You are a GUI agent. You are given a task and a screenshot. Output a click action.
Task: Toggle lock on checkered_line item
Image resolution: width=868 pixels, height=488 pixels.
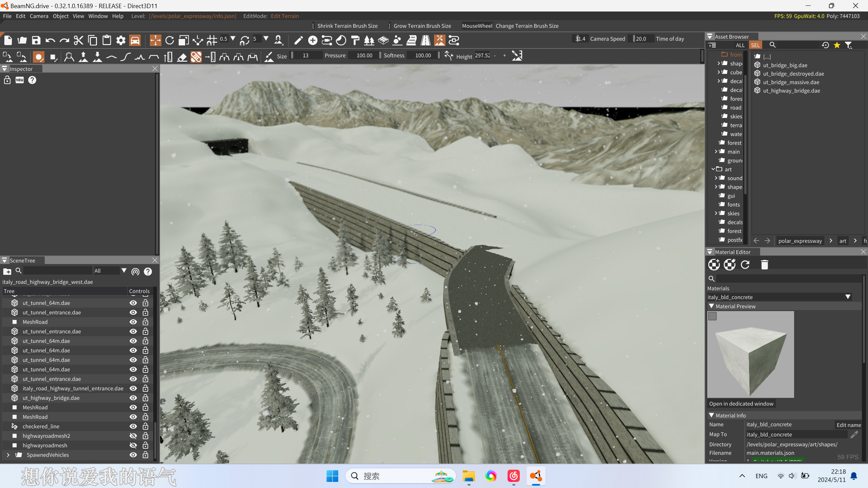pyautogui.click(x=145, y=426)
